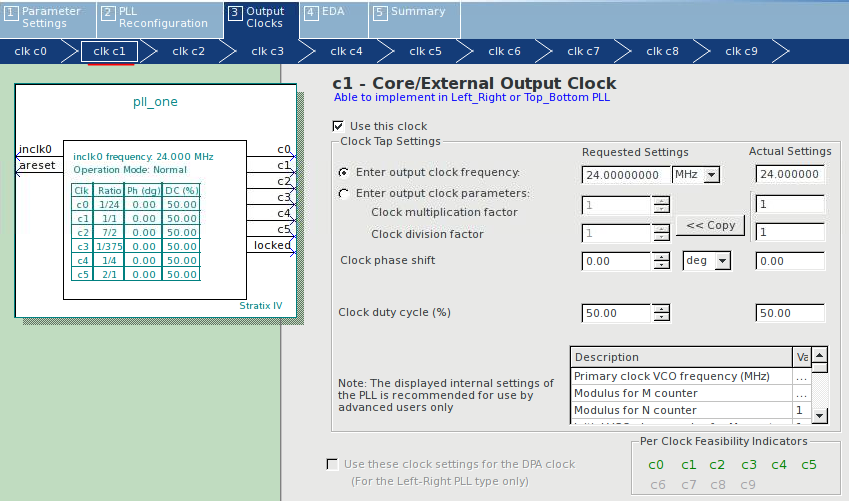Select the clk c9 page
The width and height of the screenshot is (849, 501).
742,51
